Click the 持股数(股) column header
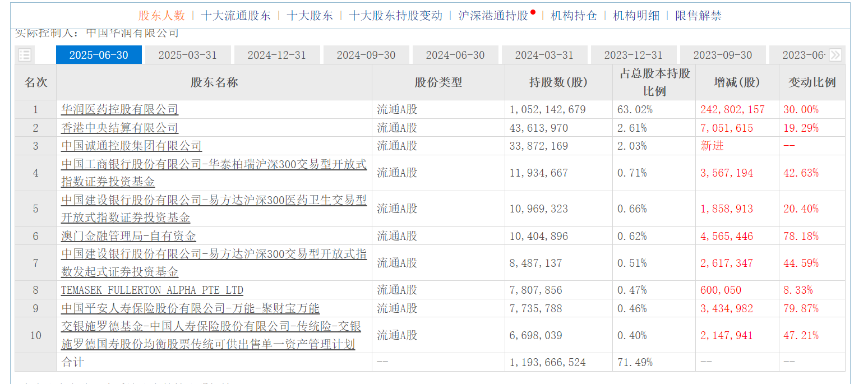 pyautogui.click(x=558, y=82)
